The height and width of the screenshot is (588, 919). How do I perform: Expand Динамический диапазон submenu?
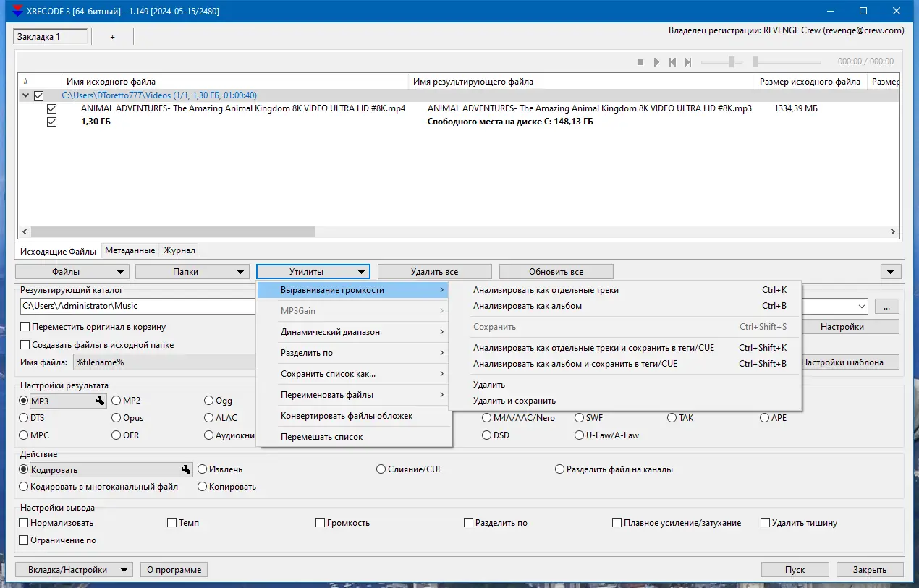[355, 332]
